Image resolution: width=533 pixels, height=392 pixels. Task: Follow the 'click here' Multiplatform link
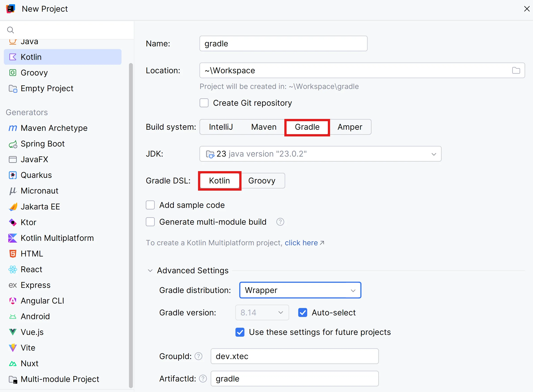point(301,243)
